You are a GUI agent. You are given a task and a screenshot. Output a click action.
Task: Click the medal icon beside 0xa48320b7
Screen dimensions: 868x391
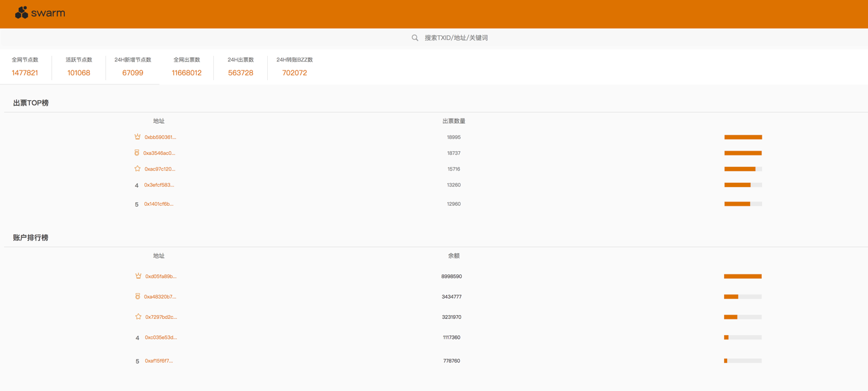tap(137, 296)
